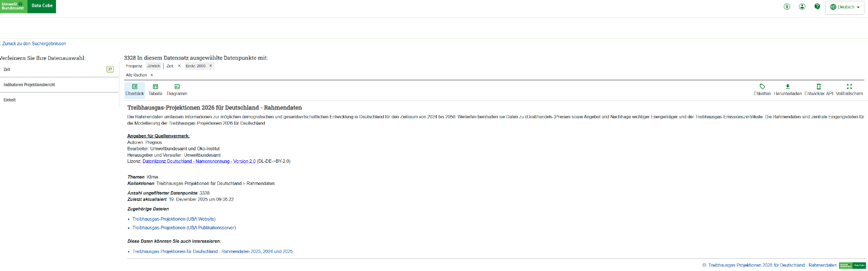Open the Deutsch language dropdown
The width and height of the screenshot is (868, 271).
(845, 7)
